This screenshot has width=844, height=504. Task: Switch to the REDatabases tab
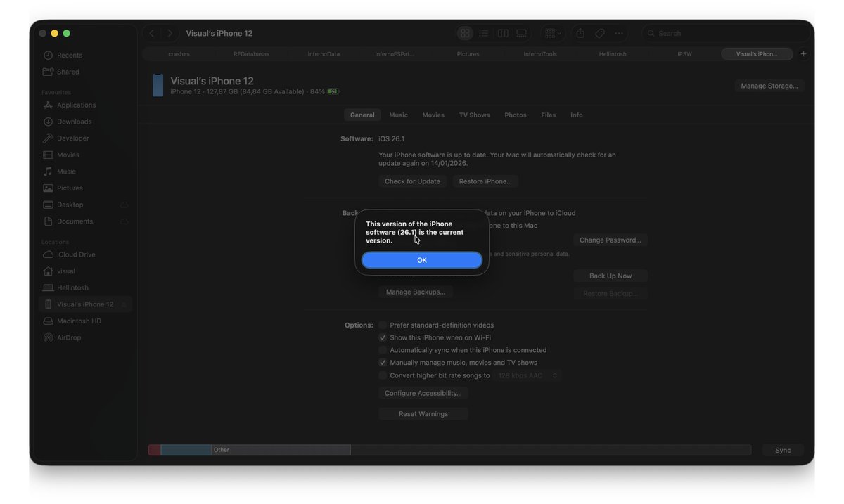click(x=251, y=54)
